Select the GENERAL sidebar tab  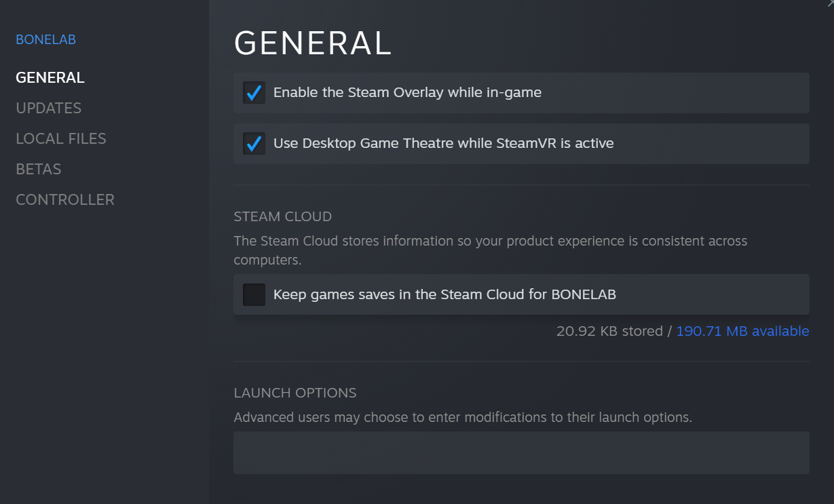click(50, 77)
